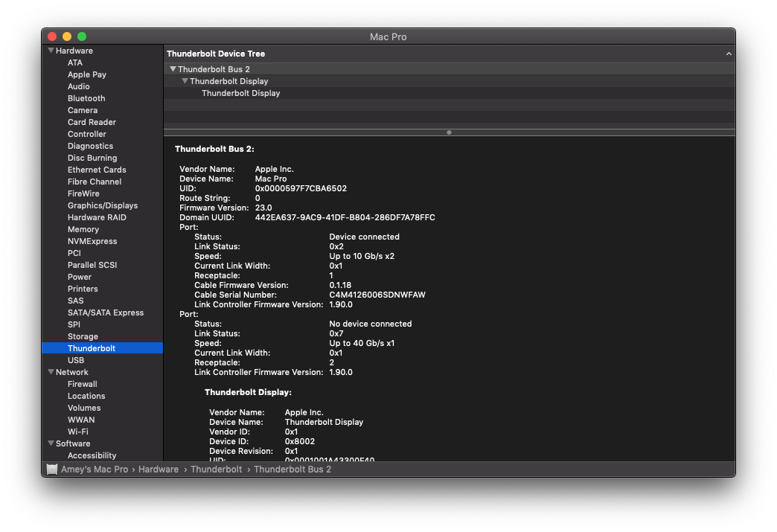Click the 'Up to 10 Gb/s x2' speed value

362,256
